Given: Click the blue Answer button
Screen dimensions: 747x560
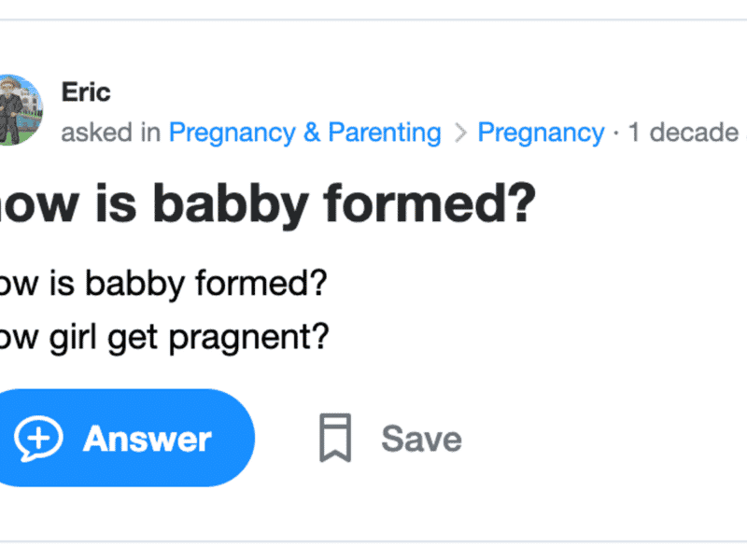Looking at the screenshot, I should [x=126, y=438].
